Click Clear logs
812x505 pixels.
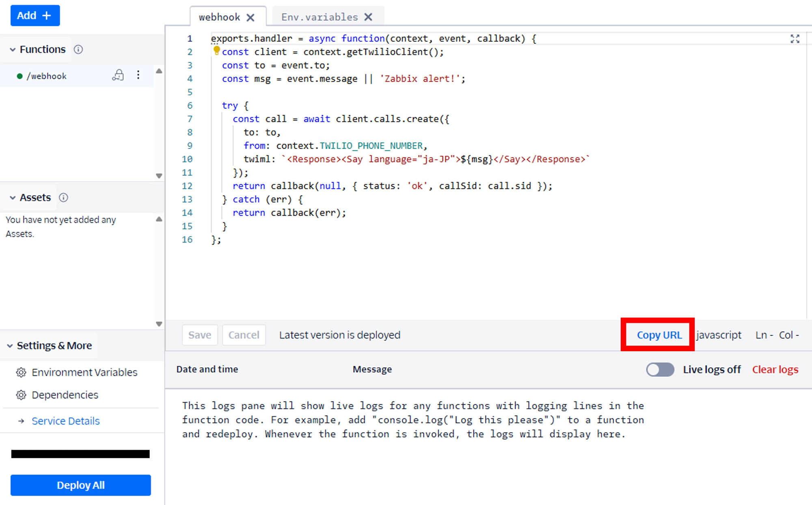pyautogui.click(x=775, y=370)
